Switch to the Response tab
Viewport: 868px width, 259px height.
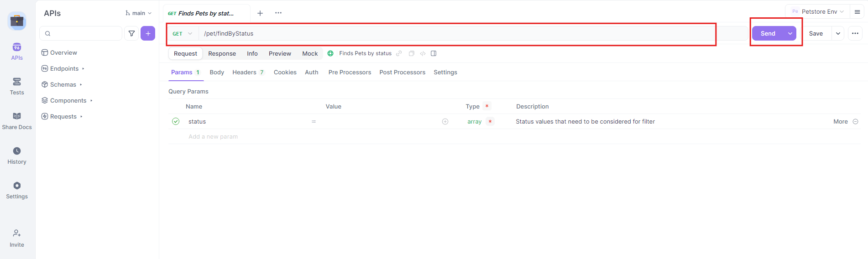point(222,53)
